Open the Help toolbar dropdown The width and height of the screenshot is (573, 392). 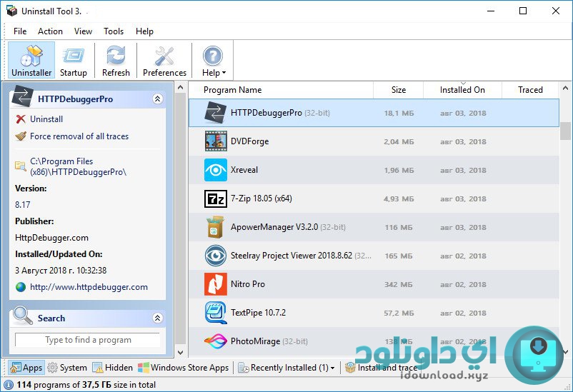click(213, 60)
